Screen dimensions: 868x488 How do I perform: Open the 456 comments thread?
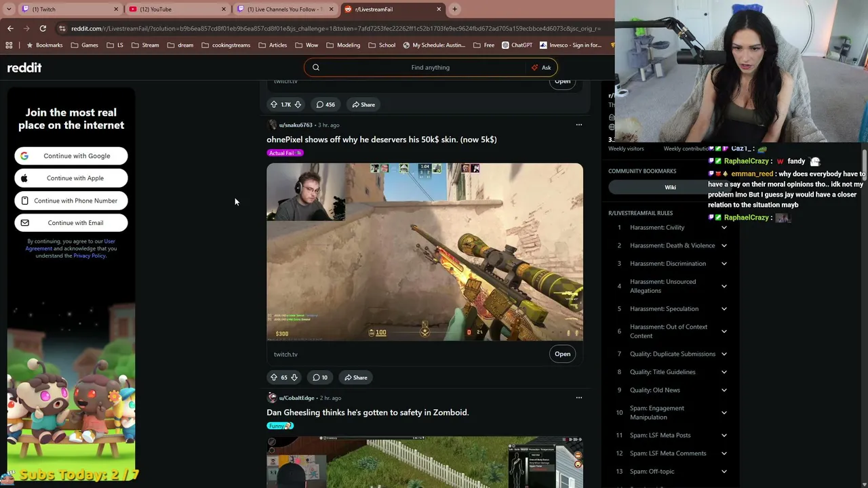[x=325, y=104]
